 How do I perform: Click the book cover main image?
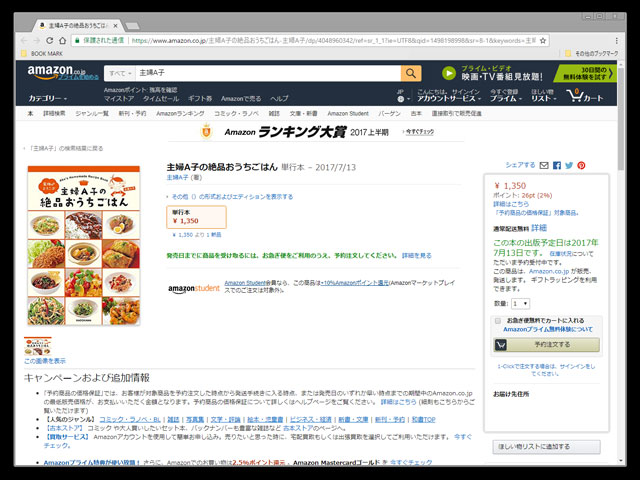click(84, 245)
